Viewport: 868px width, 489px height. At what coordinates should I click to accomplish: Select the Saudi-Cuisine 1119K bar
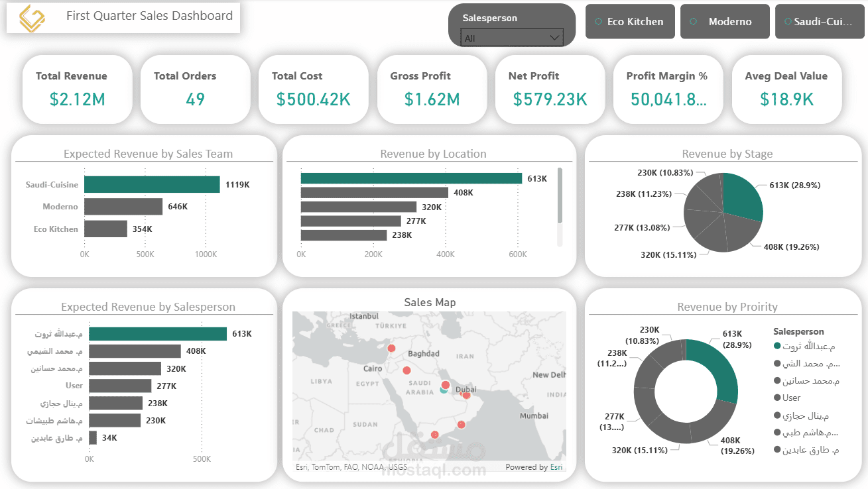(153, 185)
